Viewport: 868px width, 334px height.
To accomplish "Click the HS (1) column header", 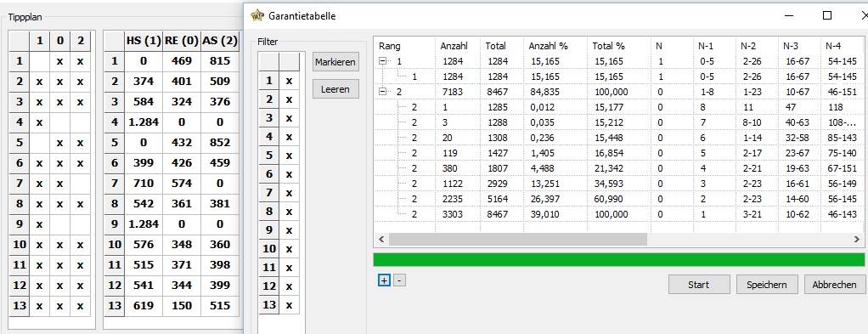I will pyautogui.click(x=143, y=41).
